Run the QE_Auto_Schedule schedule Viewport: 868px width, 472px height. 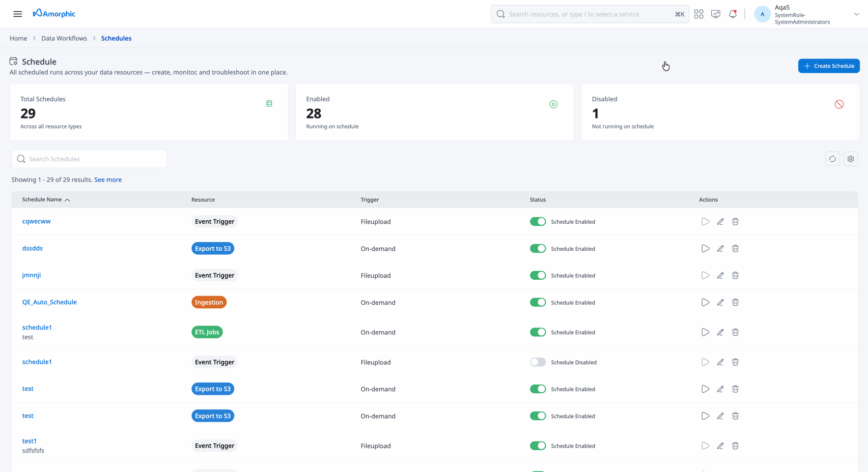click(x=705, y=303)
